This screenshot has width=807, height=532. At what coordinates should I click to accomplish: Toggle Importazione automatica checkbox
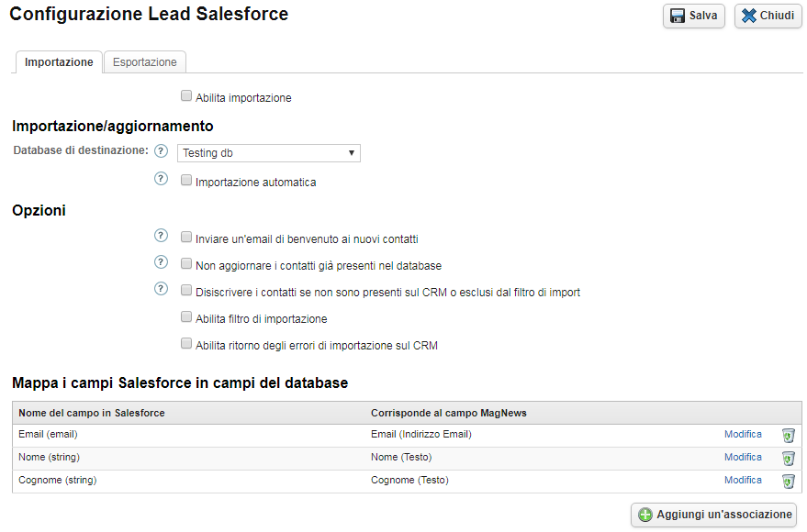(x=186, y=181)
